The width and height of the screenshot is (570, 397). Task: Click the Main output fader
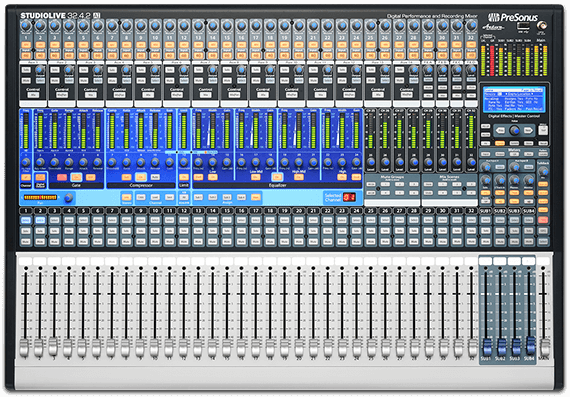click(544, 348)
